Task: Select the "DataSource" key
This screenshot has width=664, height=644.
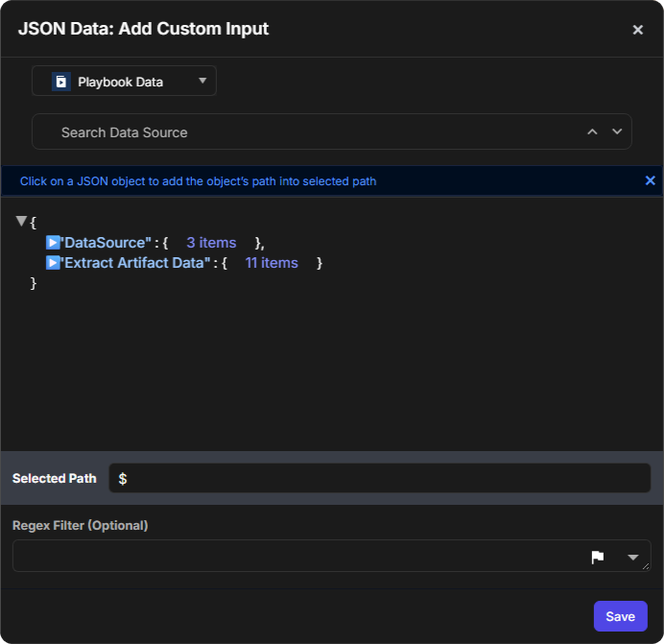Action: (x=106, y=243)
